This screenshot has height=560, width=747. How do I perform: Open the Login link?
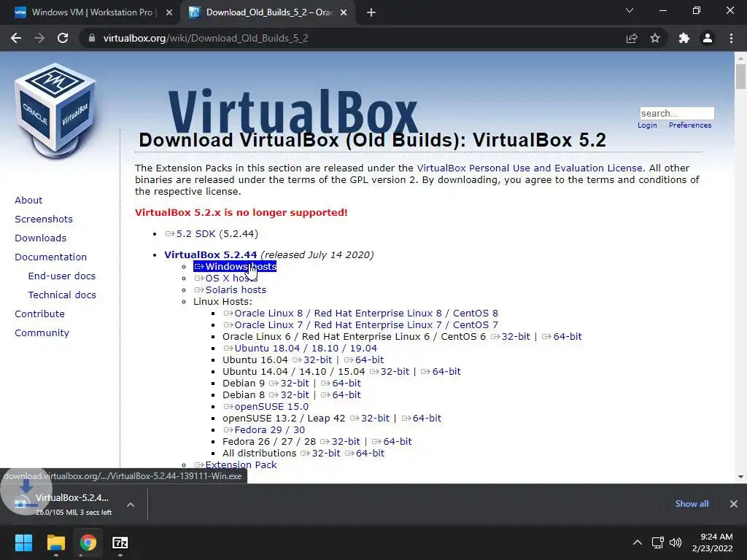(647, 125)
